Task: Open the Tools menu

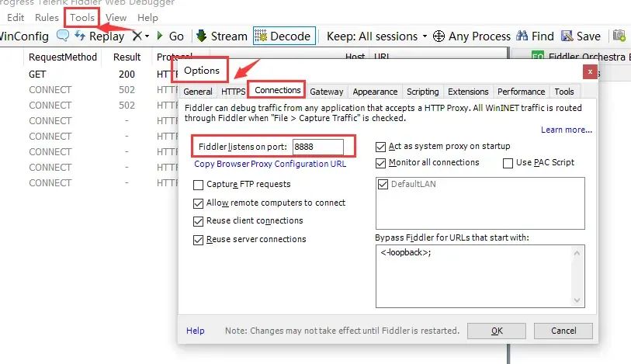Action: (81, 17)
